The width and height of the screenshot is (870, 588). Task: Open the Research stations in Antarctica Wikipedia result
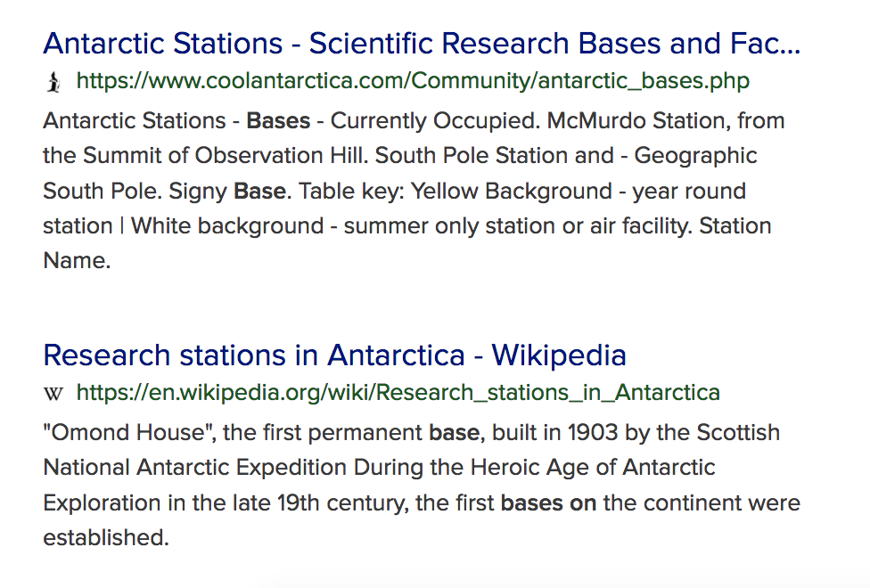[x=334, y=355]
